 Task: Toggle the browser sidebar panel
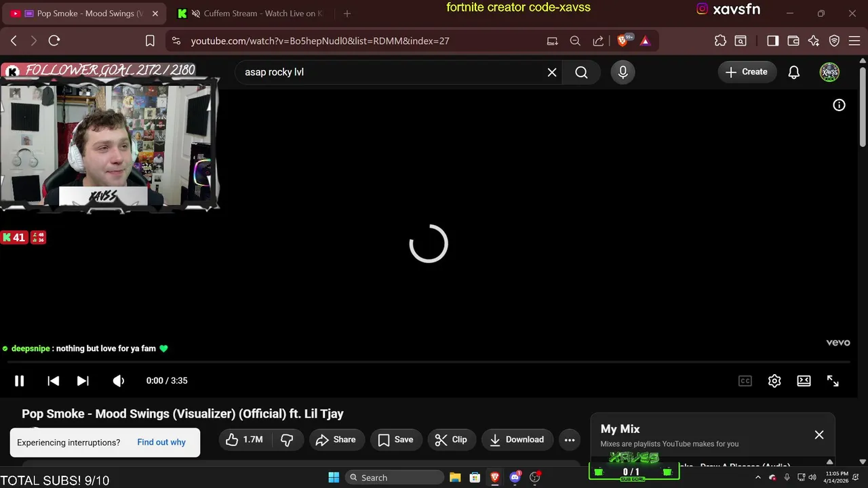coord(772,41)
